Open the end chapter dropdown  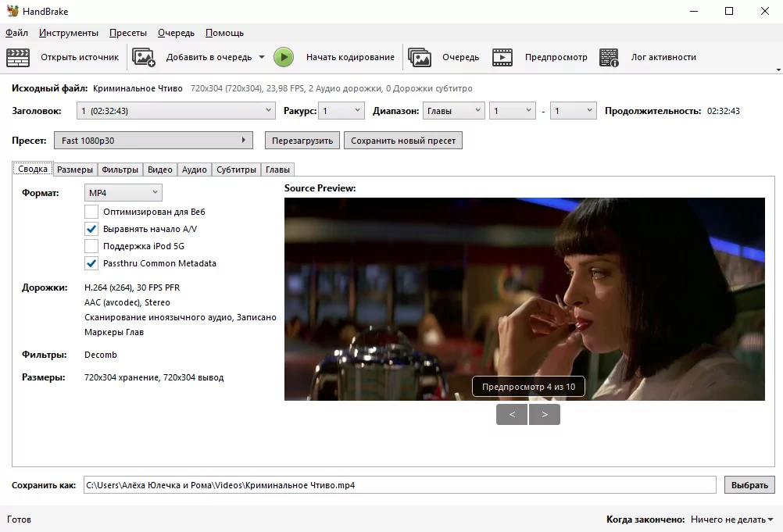click(x=574, y=111)
